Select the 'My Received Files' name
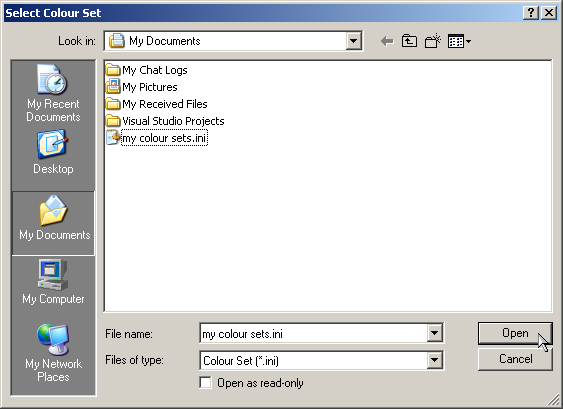The width and height of the screenshot is (563, 409). (x=165, y=104)
